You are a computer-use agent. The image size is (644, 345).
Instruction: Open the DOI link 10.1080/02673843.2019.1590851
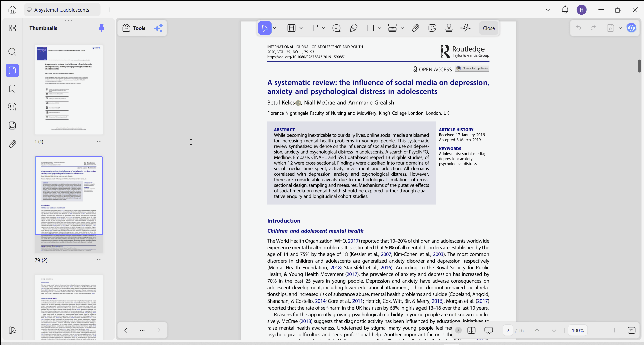(307, 57)
